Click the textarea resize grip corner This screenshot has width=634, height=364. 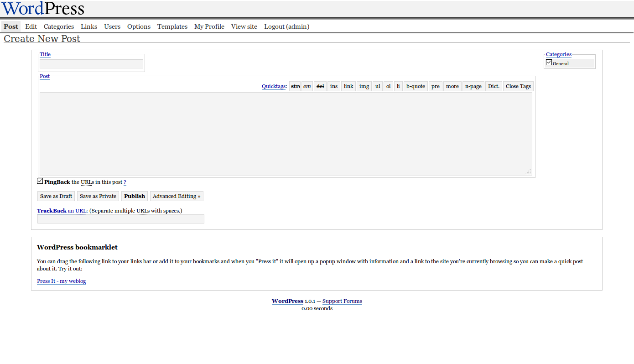click(x=528, y=172)
